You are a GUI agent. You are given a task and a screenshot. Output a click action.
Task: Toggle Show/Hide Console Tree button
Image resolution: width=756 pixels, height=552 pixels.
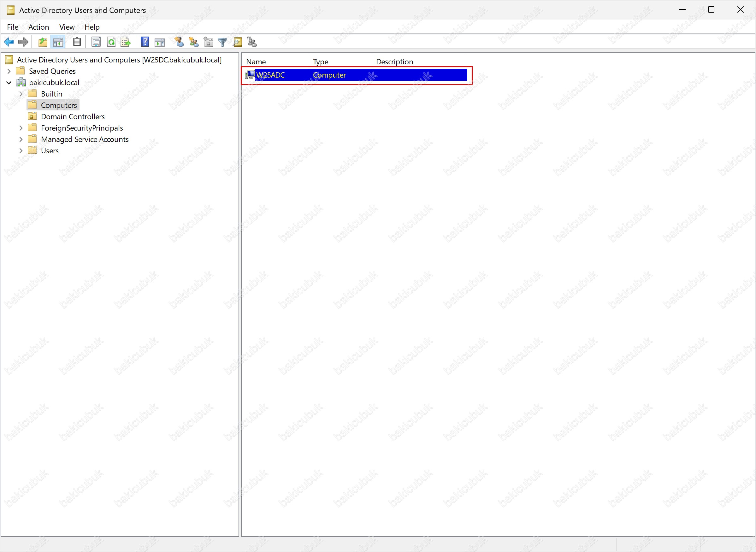point(58,42)
